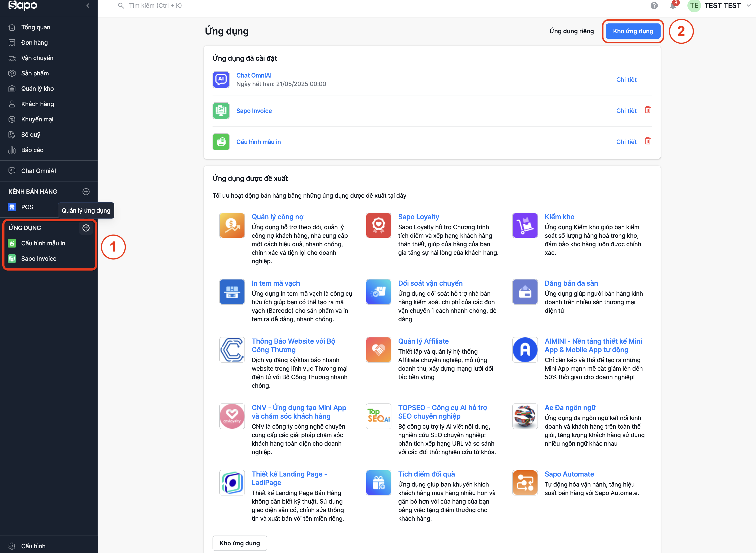Open the Đăng bán đa sàn title
The width and height of the screenshot is (756, 553).
[571, 283]
